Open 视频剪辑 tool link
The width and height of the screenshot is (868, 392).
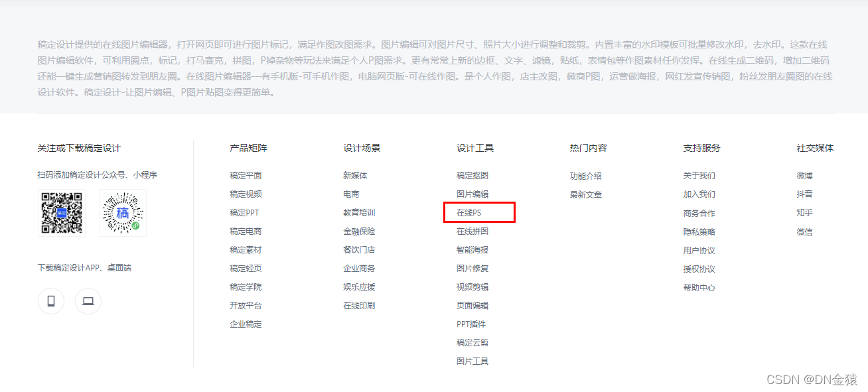[472, 287]
